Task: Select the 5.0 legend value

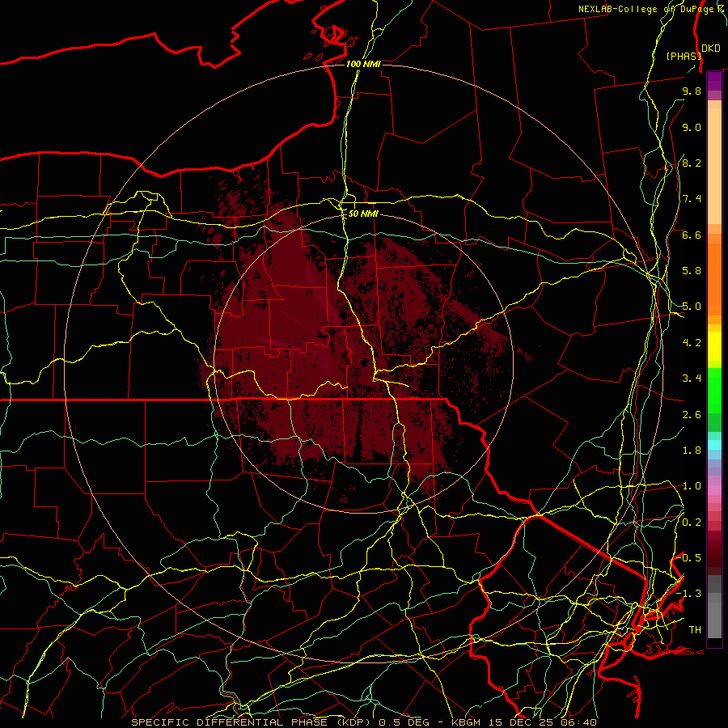Action: 692,307
